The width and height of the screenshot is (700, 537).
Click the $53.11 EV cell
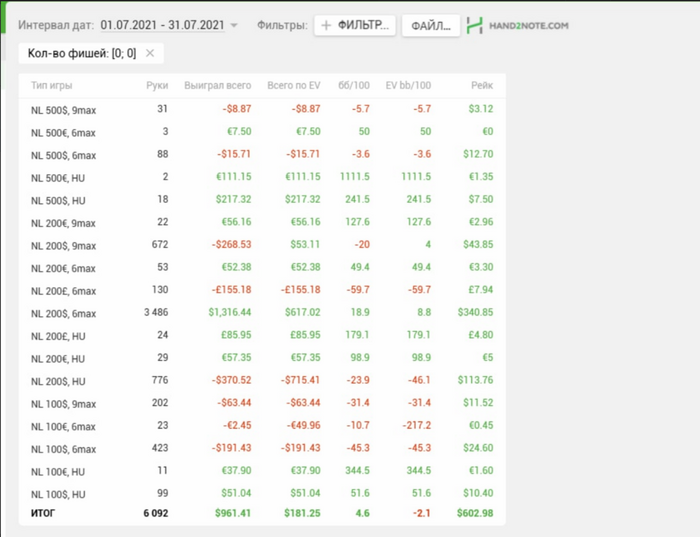tap(305, 244)
